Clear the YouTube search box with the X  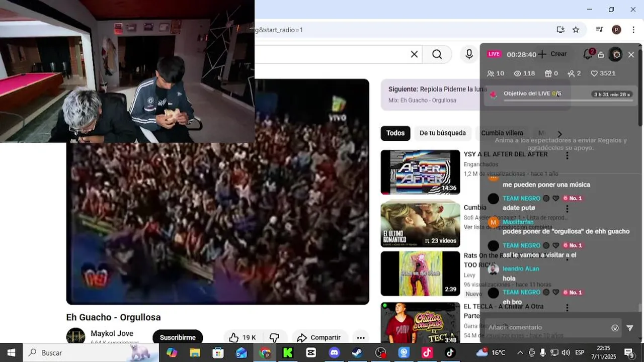(414, 54)
